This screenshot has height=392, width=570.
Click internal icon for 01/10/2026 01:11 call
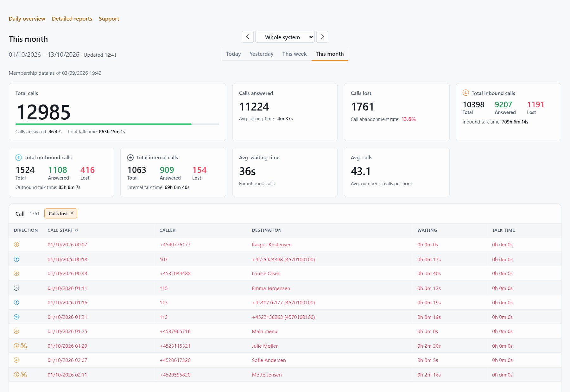pos(16,288)
